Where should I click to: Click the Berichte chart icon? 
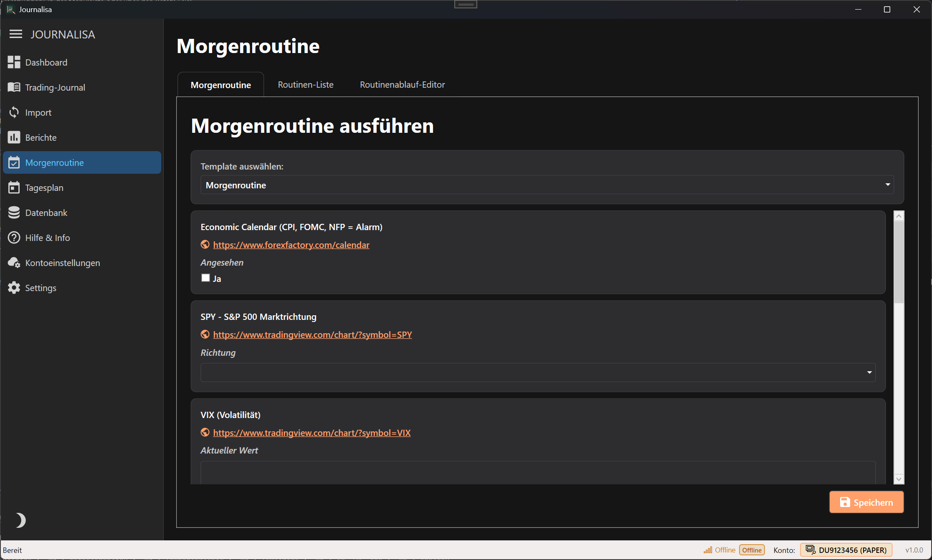14,137
